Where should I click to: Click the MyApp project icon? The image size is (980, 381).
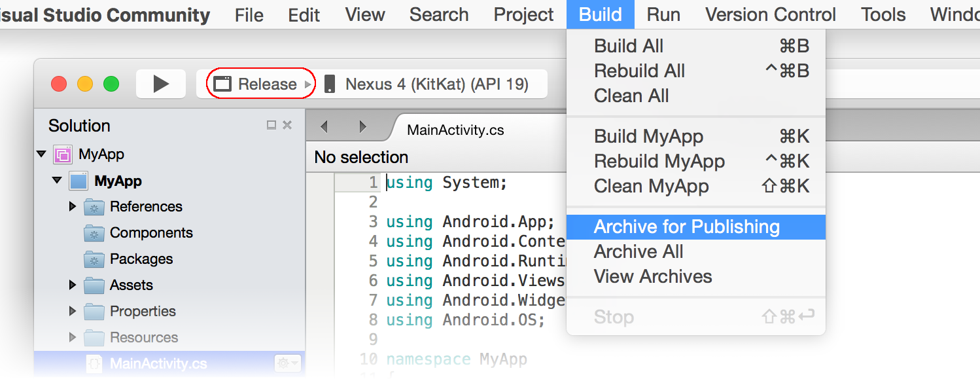(x=79, y=181)
